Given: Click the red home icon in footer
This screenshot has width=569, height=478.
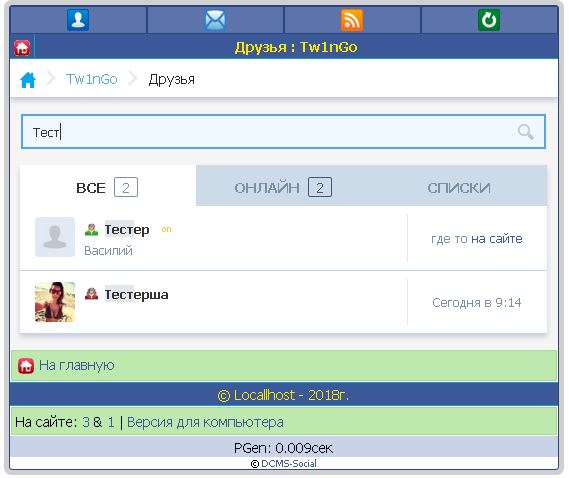Looking at the screenshot, I should (x=26, y=365).
